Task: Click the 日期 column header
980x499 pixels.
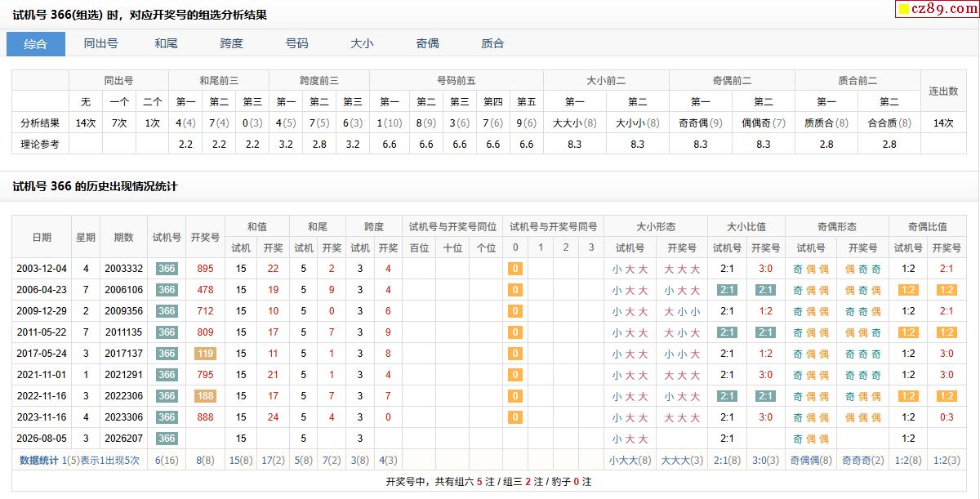Action: tap(42, 237)
